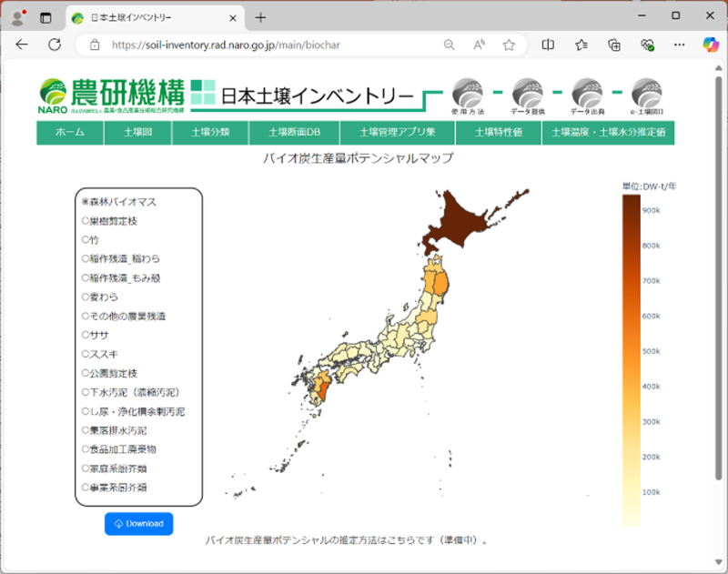Select 竹 radio option
Viewport: 728px width, 574px height.
tap(85, 240)
